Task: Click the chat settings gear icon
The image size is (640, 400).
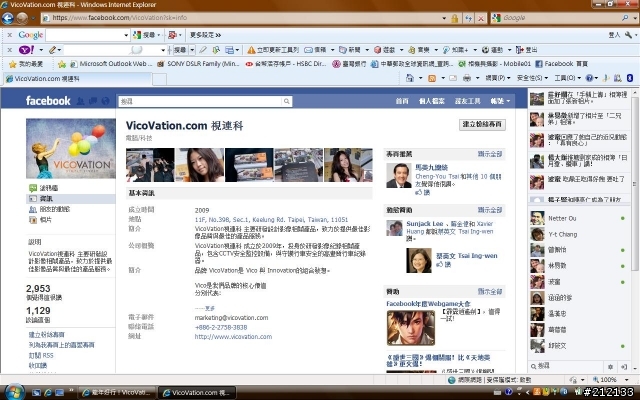Action: (x=610, y=367)
